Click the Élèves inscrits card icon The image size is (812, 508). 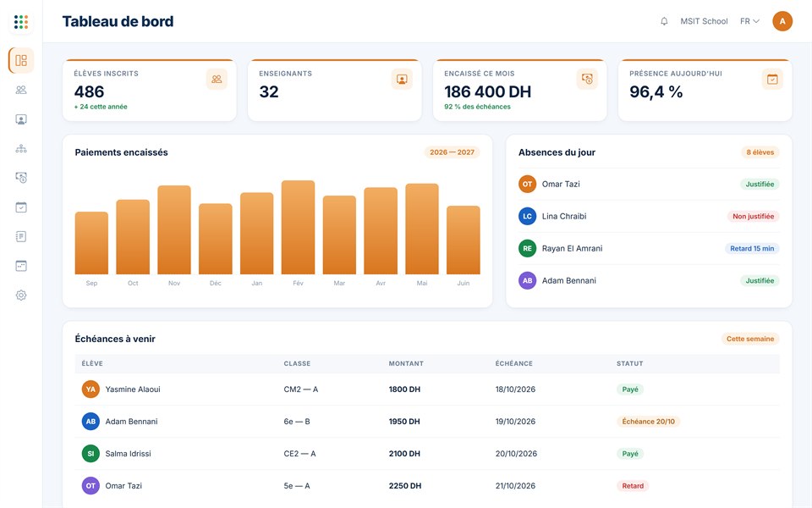[217, 80]
